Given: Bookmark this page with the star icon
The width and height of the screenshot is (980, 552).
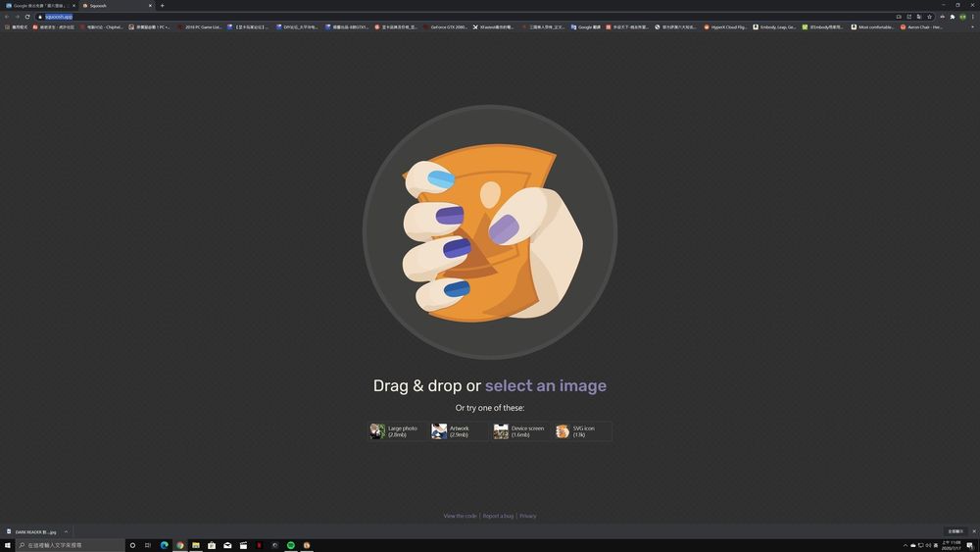Looking at the screenshot, I should [929, 17].
